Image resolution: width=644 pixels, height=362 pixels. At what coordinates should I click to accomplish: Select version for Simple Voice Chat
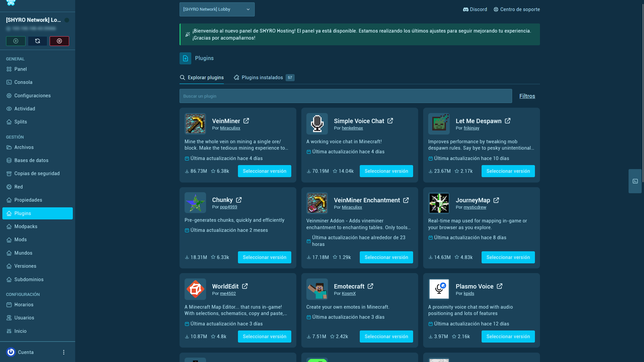[x=386, y=171]
